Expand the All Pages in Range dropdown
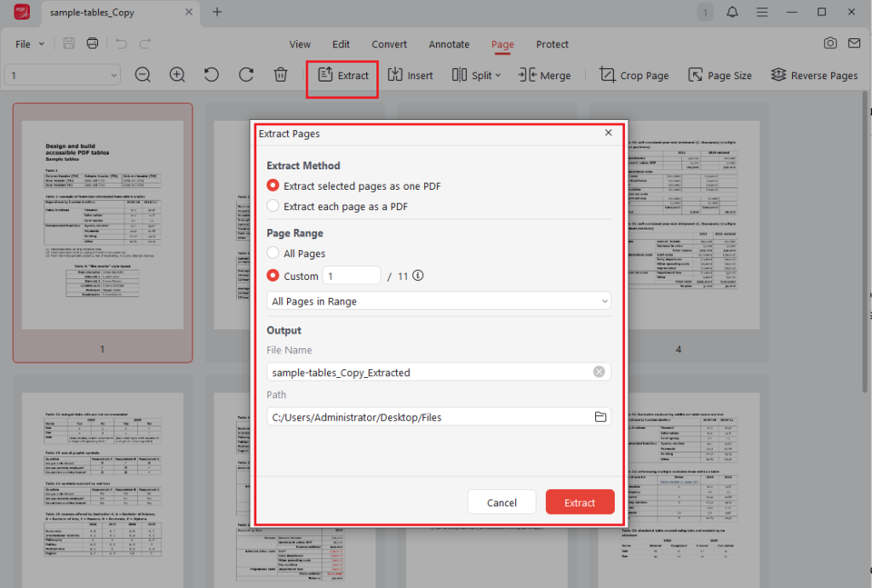The height and width of the screenshot is (588, 872). [x=439, y=300]
